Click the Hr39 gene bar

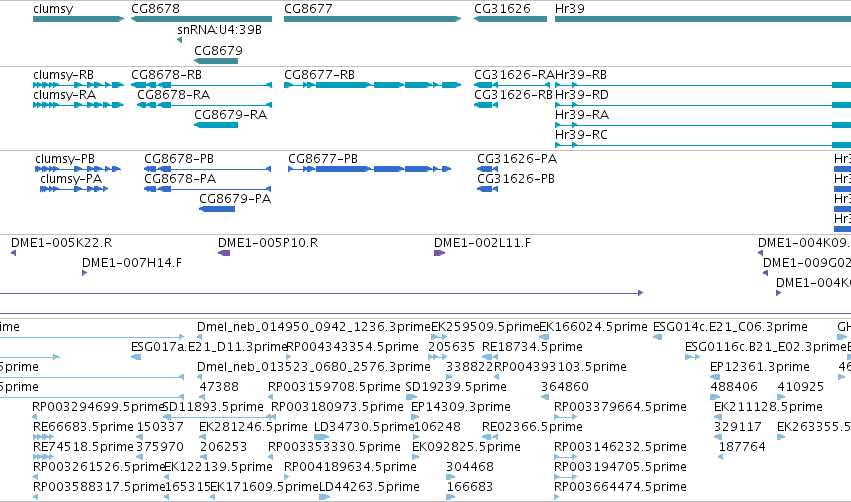point(703,19)
